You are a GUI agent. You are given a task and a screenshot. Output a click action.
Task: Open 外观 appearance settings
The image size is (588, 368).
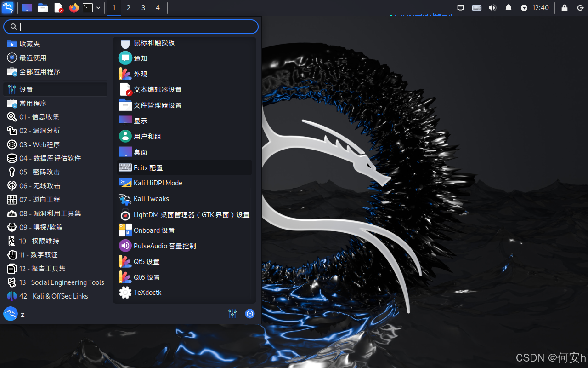coord(184,74)
